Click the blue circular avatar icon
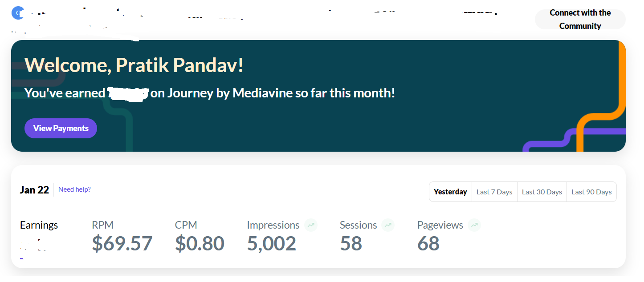The width and height of the screenshot is (644, 282). coord(18,13)
